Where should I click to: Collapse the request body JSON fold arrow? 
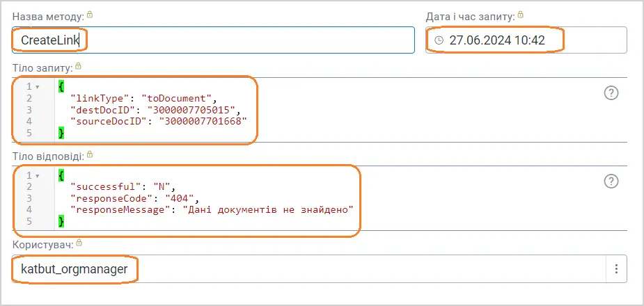[x=37, y=87]
